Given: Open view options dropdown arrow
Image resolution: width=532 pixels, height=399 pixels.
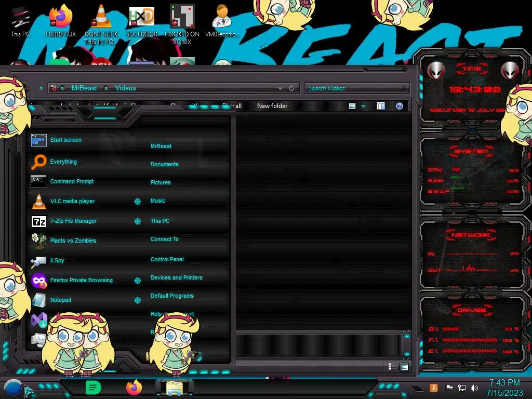Looking at the screenshot, I should (363, 107).
